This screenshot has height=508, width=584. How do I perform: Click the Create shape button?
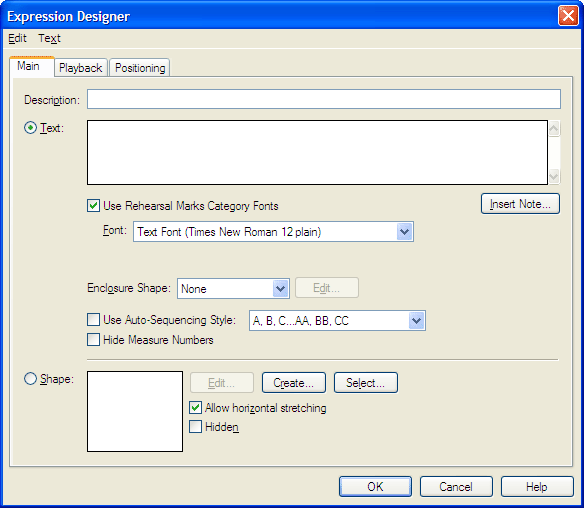pyautogui.click(x=293, y=382)
